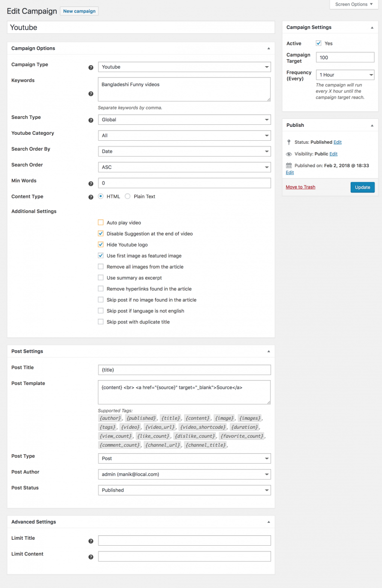
Task: Select the HTML content type radio
Action: click(x=100, y=196)
